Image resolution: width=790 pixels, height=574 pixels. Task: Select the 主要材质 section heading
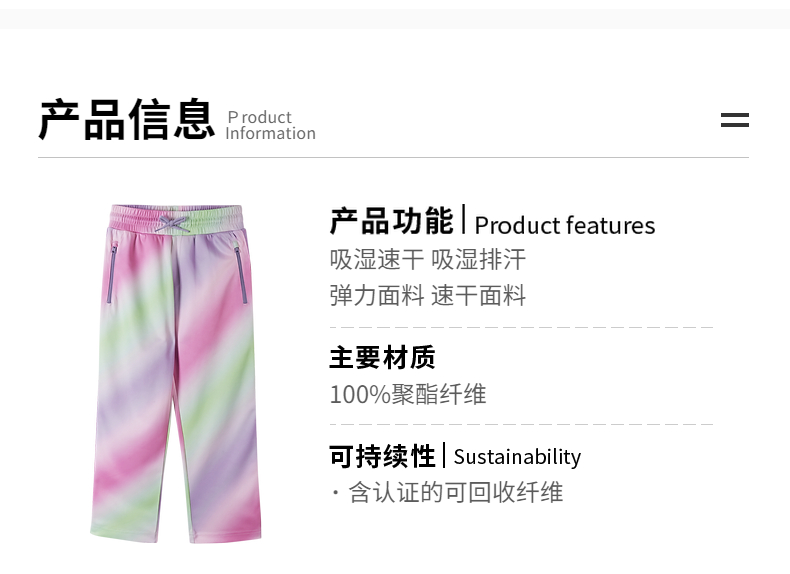point(382,357)
